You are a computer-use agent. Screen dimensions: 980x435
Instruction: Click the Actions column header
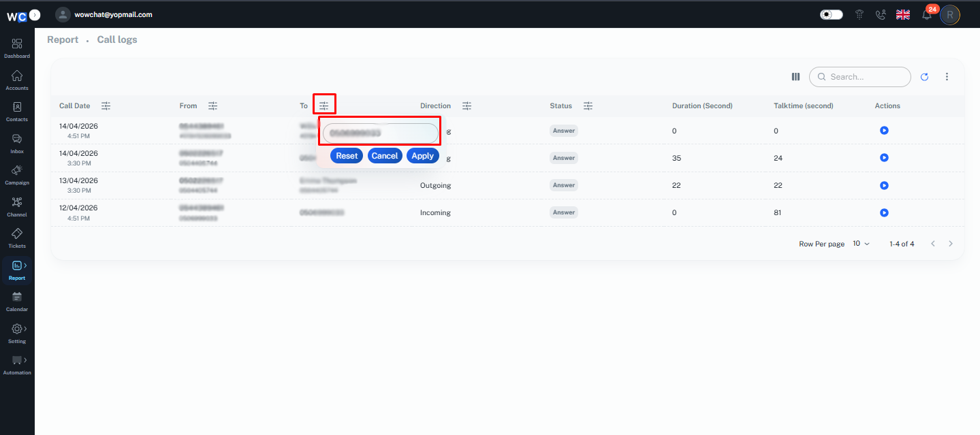887,106
